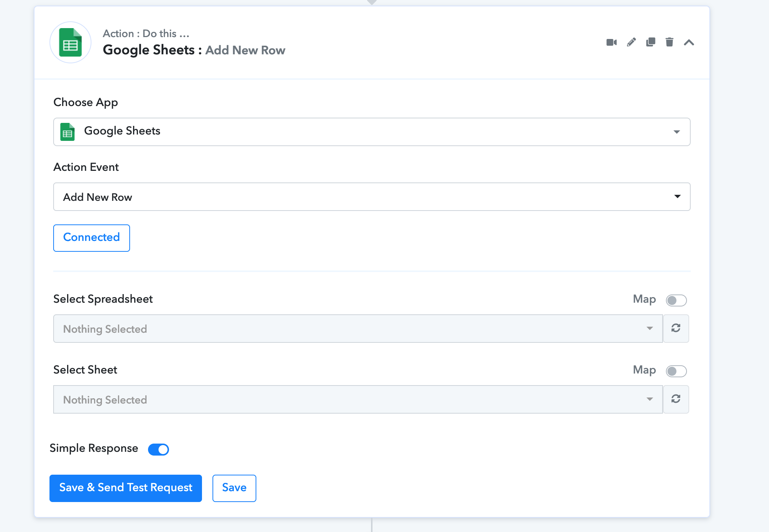Image resolution: width=769 pixels, height=532 pixels.
Task: Refresh the Select Sheet list
Action: pyautogui.click(x=676, y=399)
